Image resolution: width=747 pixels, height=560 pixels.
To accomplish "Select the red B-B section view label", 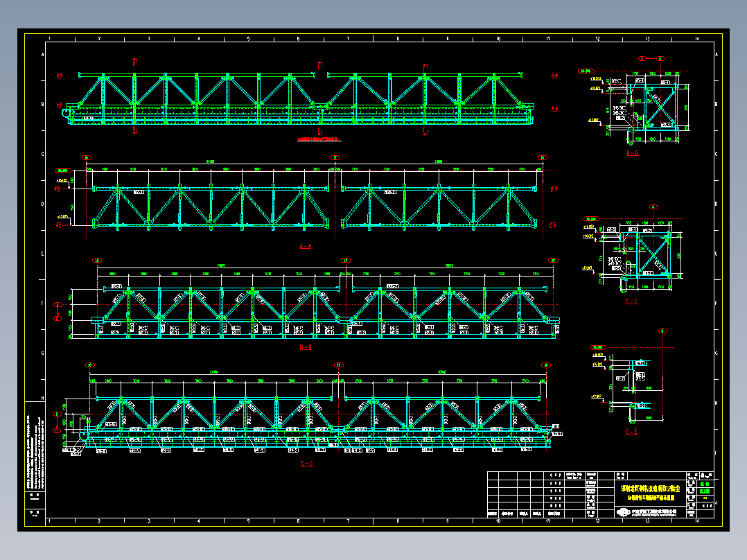I will [306, 347].
